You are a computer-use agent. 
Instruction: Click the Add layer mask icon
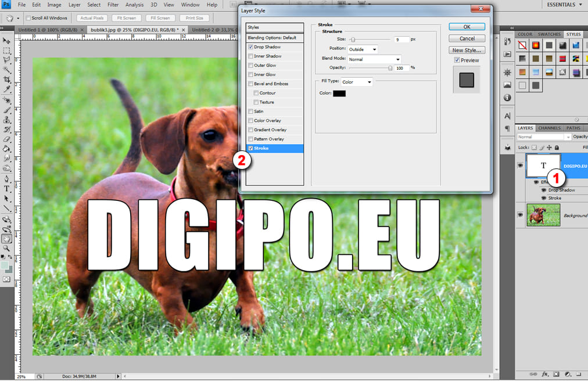556,374
